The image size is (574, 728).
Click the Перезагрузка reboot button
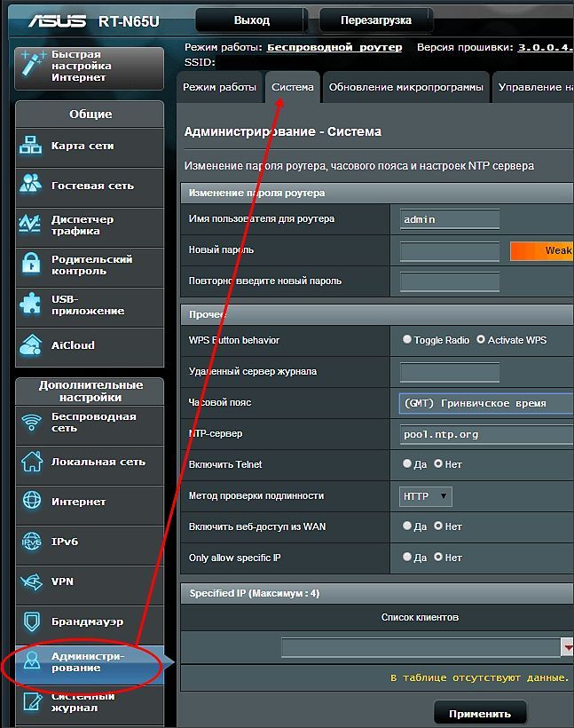click(376, 20)
